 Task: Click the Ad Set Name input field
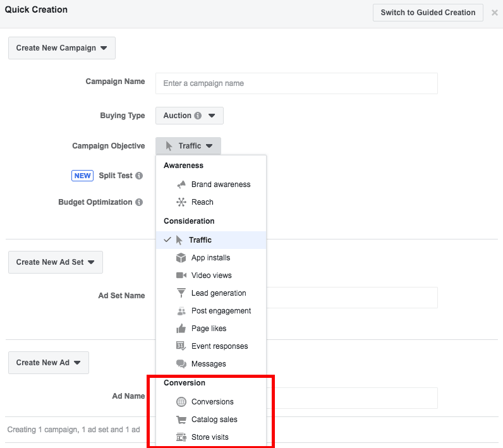pyautogui.click(x=352, y=298)
